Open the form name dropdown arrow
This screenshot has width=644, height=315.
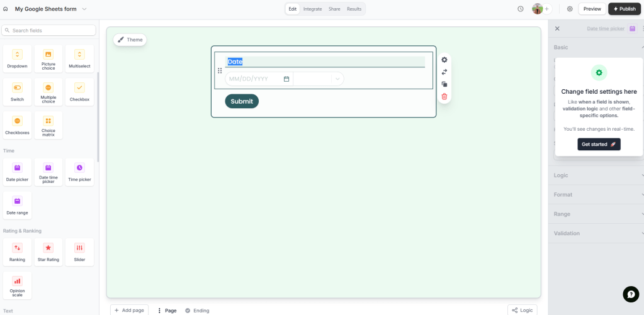84,9
